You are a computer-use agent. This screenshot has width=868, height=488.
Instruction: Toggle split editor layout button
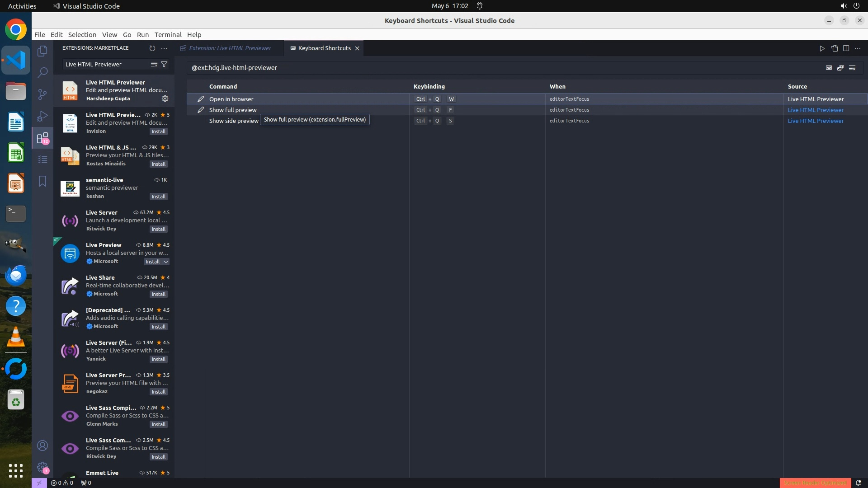tap(846, 48)
